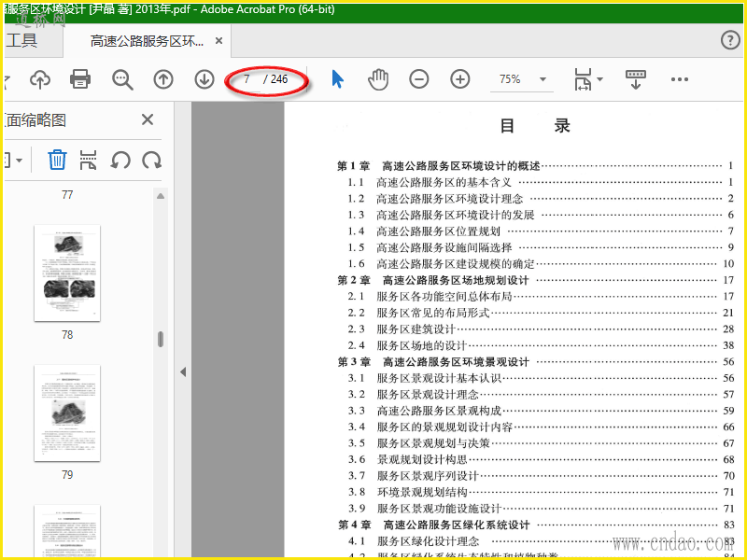This screenshot has height=560, width=747.
Task: Select page 78 thumbnail
Action: tap(67, 273)
